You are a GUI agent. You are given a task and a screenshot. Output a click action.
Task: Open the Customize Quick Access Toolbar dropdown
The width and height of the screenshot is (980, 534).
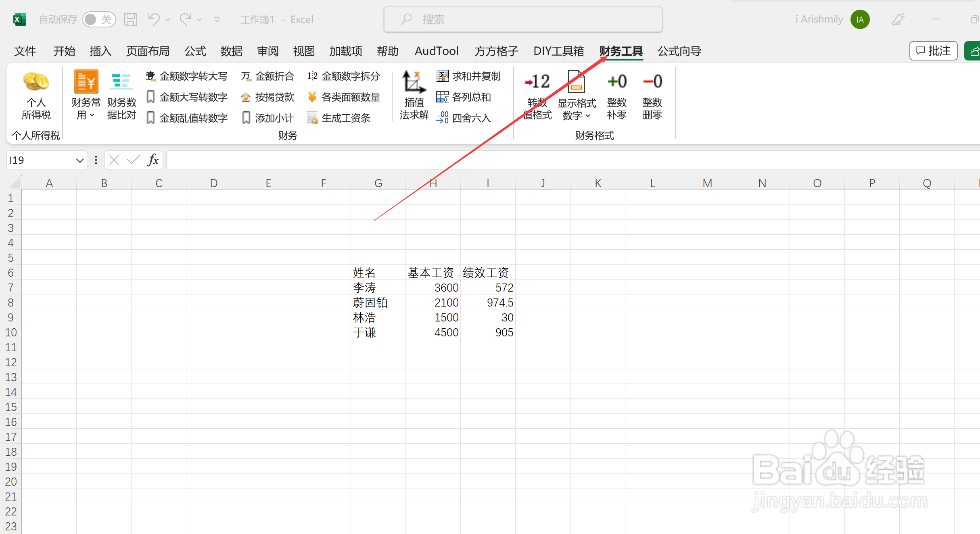[x=217, y=20]
